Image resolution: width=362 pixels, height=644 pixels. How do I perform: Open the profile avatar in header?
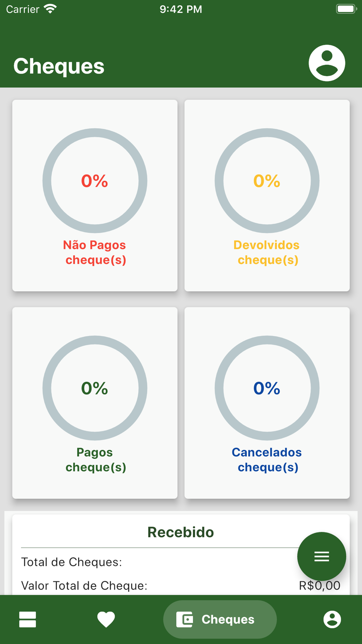pyautogui.click(x=327, y=63)
